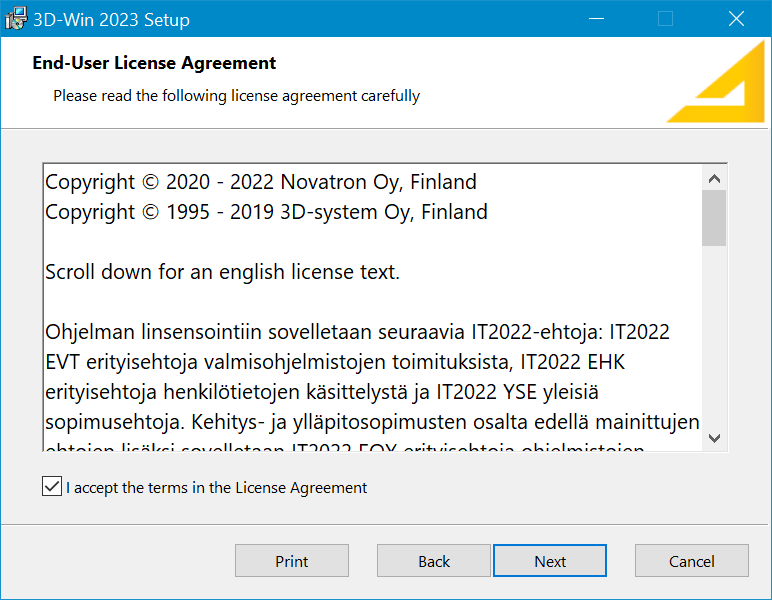Click the 3D-system Oy copyright line

pos(266,212)
